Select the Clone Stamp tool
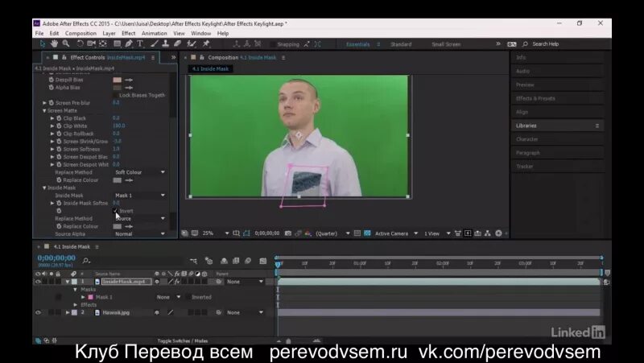The height and width of the screenshot is (363, 644). 166,43
